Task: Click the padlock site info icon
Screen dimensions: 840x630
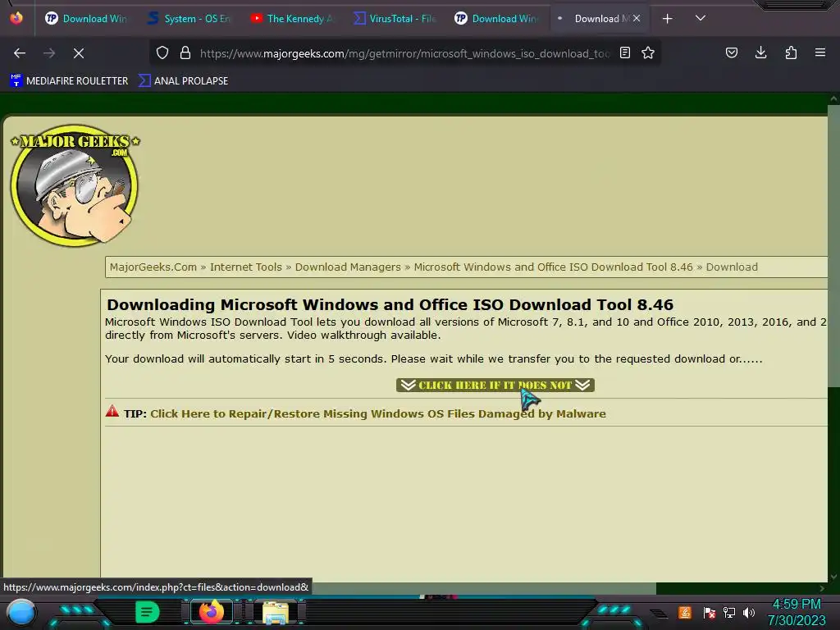Action: (x=185, y=52)
